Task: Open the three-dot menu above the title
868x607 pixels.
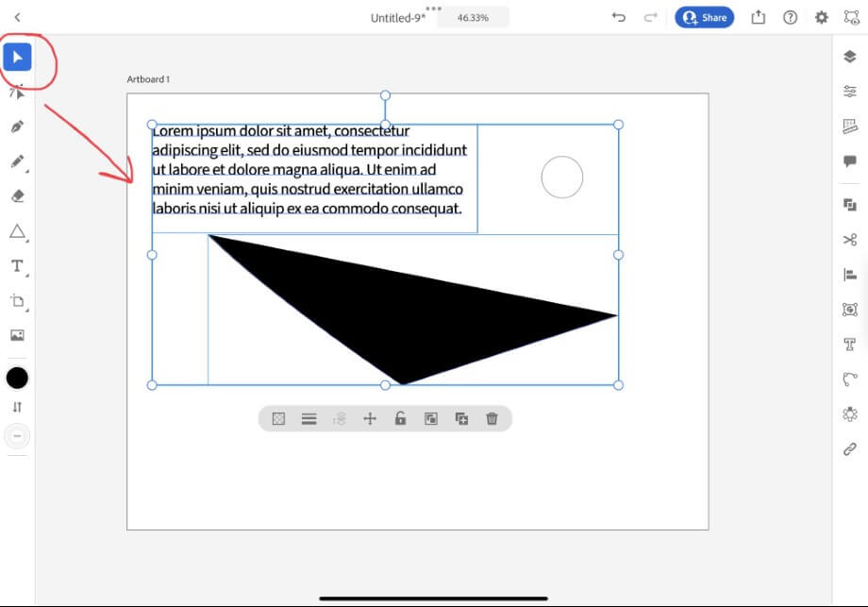Action: 433,8
